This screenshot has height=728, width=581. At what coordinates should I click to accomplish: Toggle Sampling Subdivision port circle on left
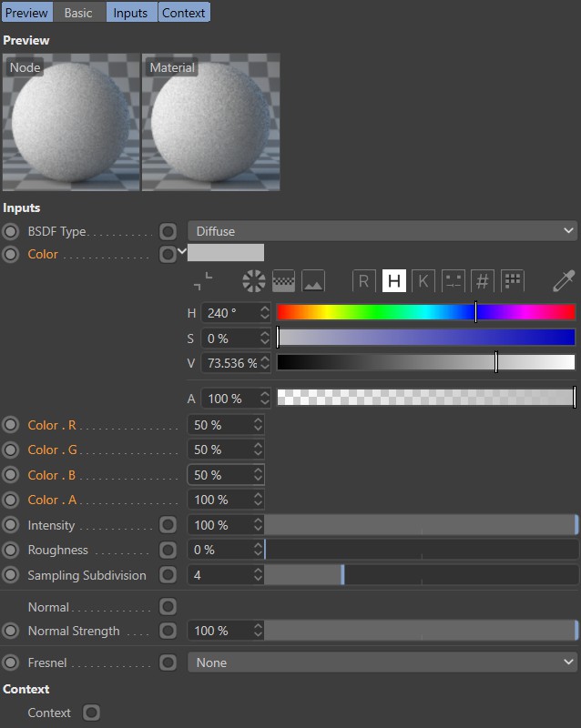pyautogui.click(x=11, y=575)
